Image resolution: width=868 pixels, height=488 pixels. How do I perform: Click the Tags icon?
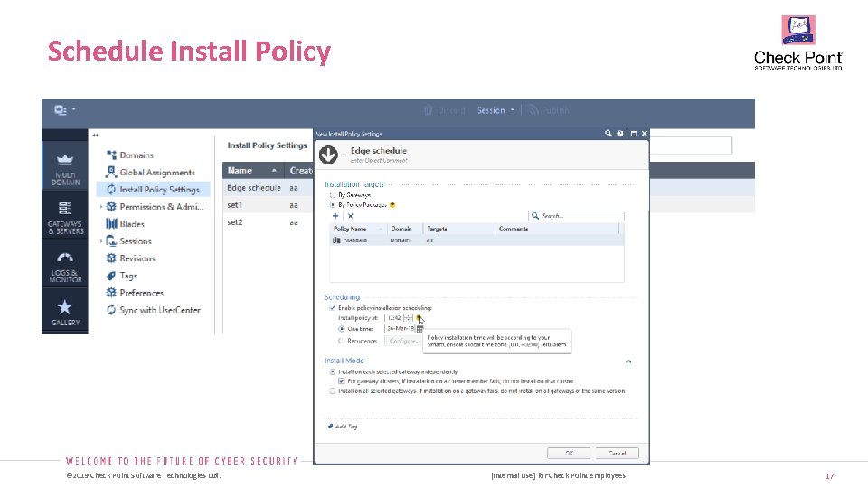coord(111,275)
